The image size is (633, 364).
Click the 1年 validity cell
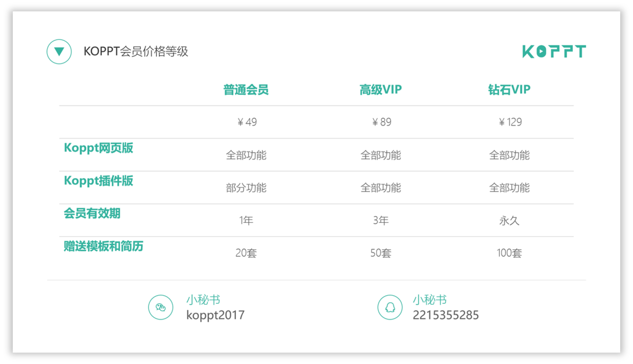pyautogui.click(x=246, y=221)
